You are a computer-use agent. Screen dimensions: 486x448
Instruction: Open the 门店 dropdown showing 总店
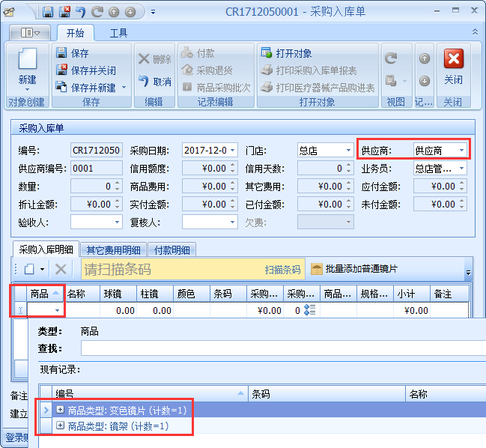coord(348,151)
